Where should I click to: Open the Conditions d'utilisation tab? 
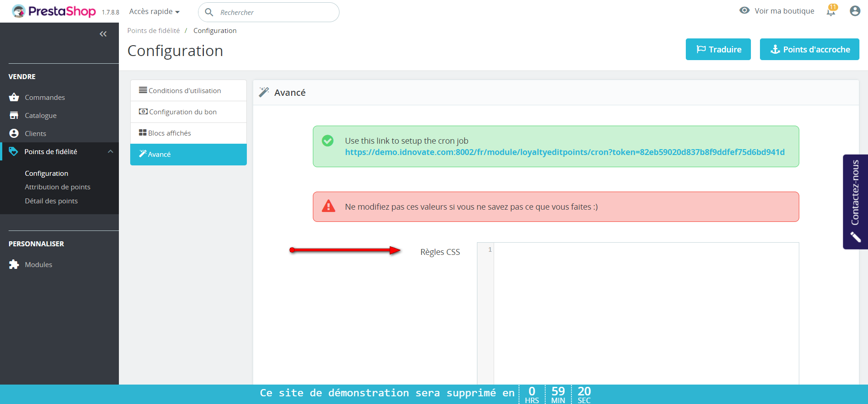tap(189, 90)
